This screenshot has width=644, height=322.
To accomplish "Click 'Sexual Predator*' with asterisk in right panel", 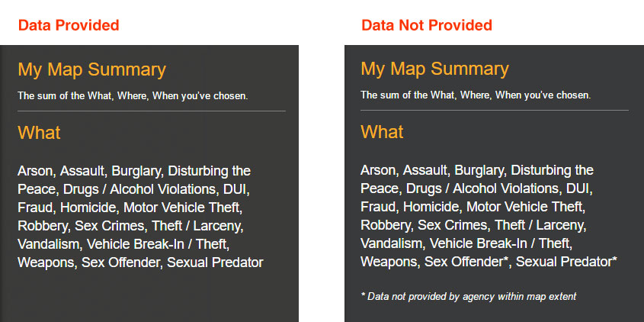I will pos(566,262).
